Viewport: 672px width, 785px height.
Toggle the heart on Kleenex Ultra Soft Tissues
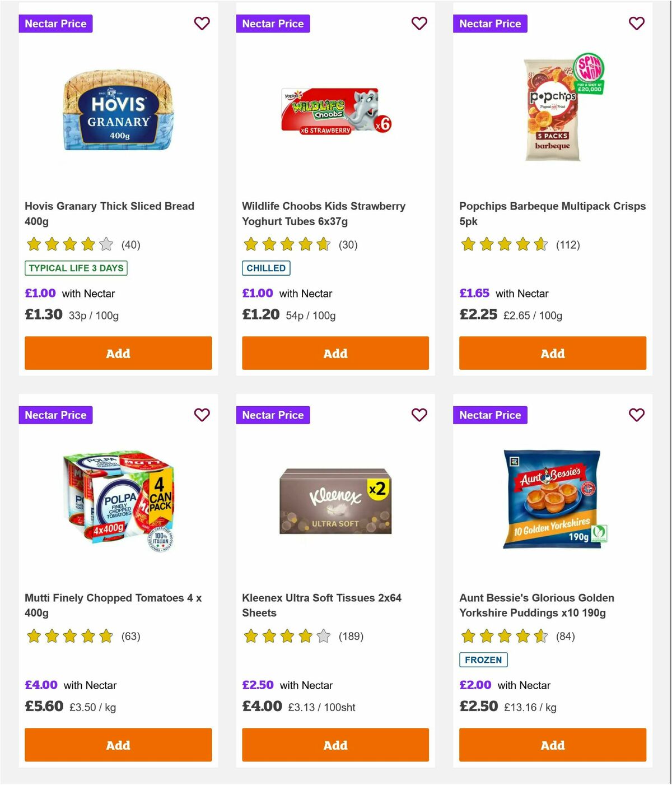419,415
